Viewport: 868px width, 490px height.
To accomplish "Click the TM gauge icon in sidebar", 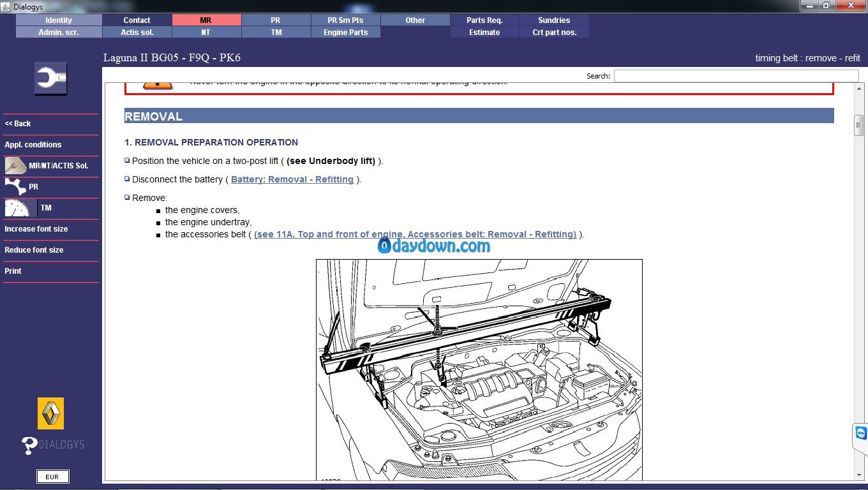I will pyautogui.click(x=20, y=208).
